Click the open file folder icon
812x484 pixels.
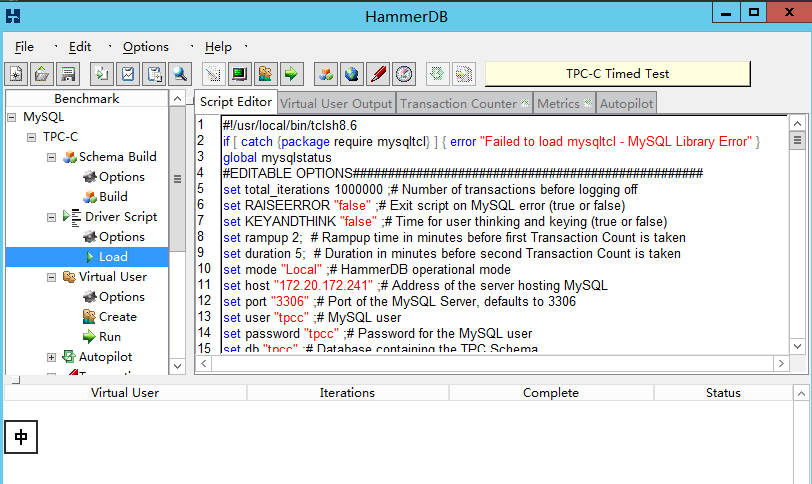42,74
